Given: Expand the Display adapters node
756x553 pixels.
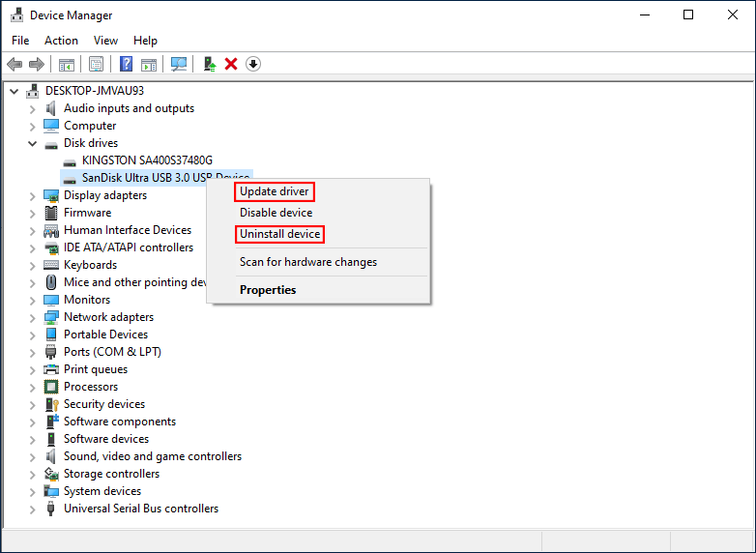Looking at the screenshot, I should 32,196.
